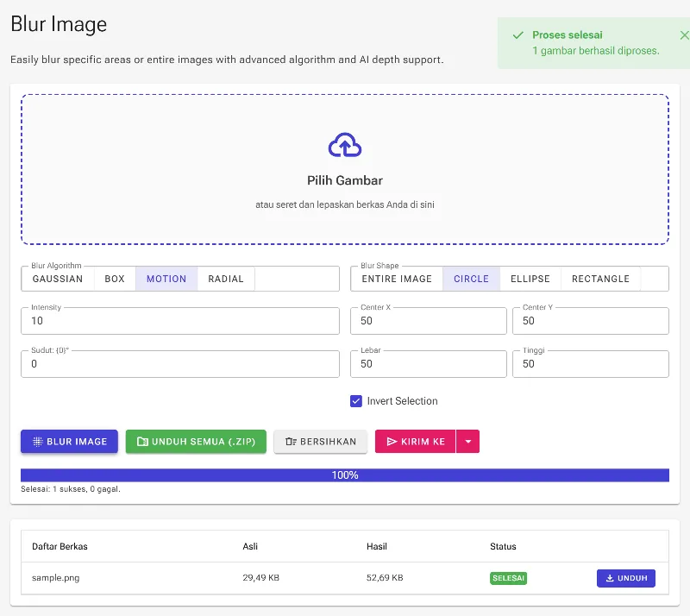Toggle the Invert Selection checkbox

pos(356,401)
